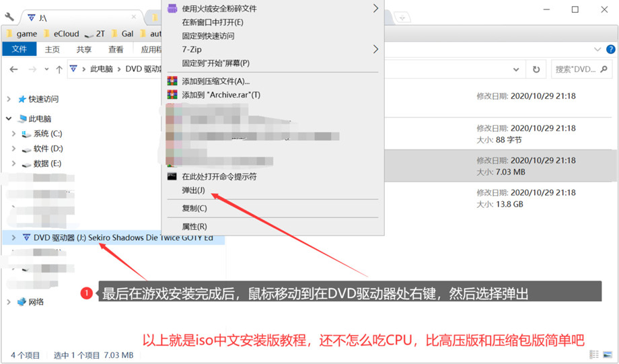The width and height of the screenshot is (619, 364).
Task: Open the address bar history dropdown
Action: [x=516, y=69]
